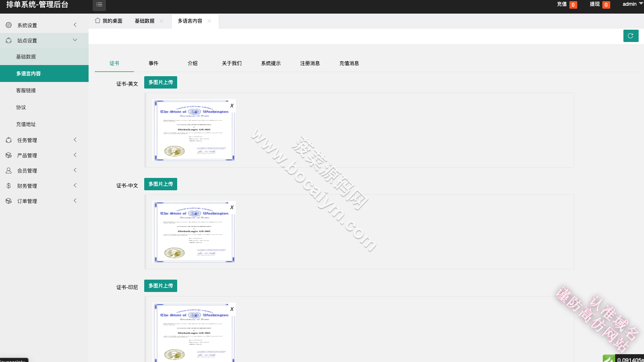Toggle the sidebar collapse menu icon
The height and width of the screenshot is (362, 644).
pyautogui.click(x=99, y=5)
